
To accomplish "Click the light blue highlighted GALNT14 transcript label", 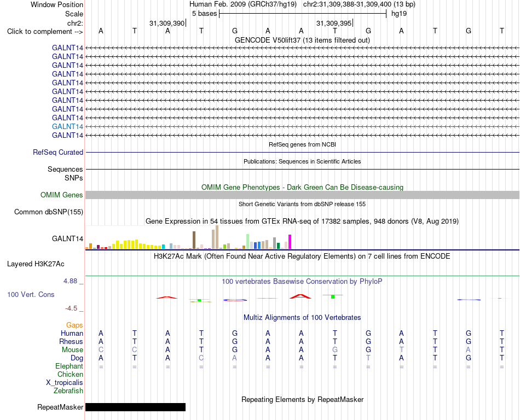I will pyautogui.click(x=67, y=126).
